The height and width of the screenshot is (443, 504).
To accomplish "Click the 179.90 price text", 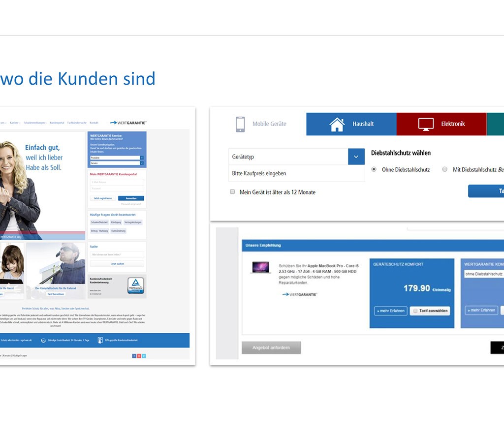I will (416, 288).
